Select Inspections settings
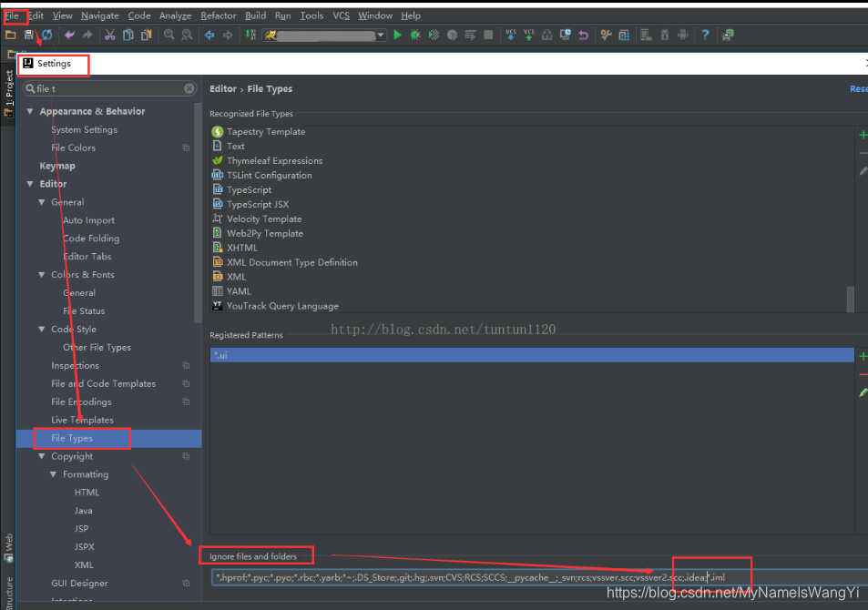Viewport: 868px width, 610px height. pyautogui.click(x=75, y=365)
